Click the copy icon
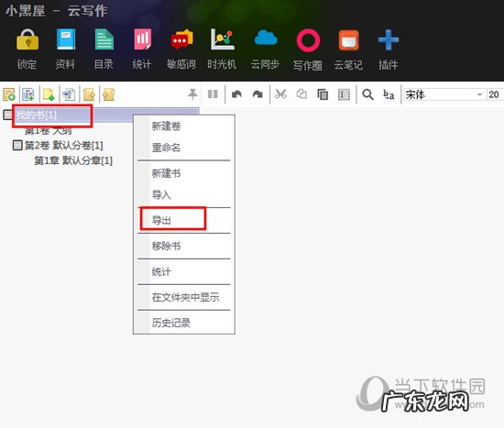The width and height of the screenshot is (504, 428). coord(301,94)
